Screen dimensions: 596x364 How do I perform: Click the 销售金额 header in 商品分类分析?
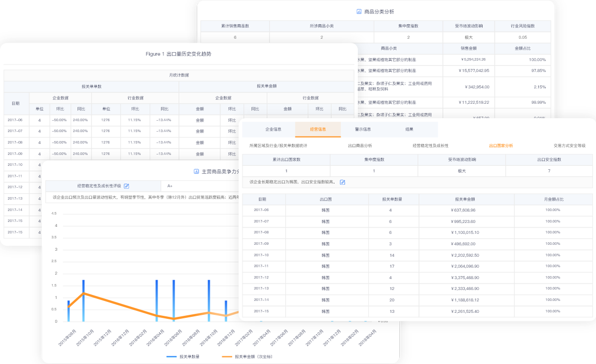(468, 48)
